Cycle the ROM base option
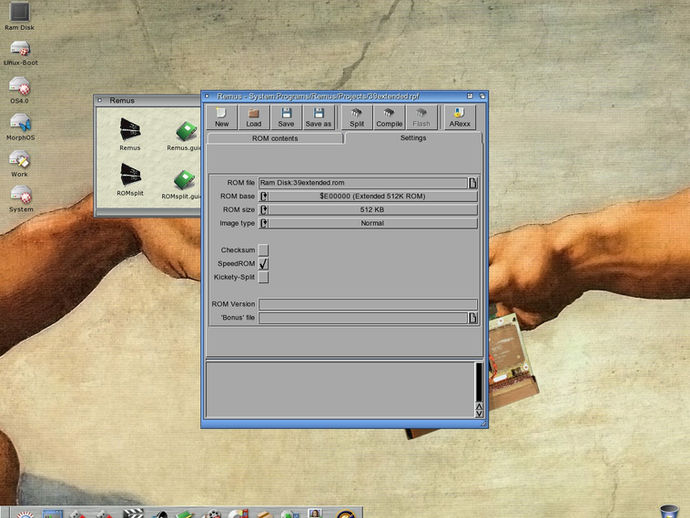 [368, 196]
